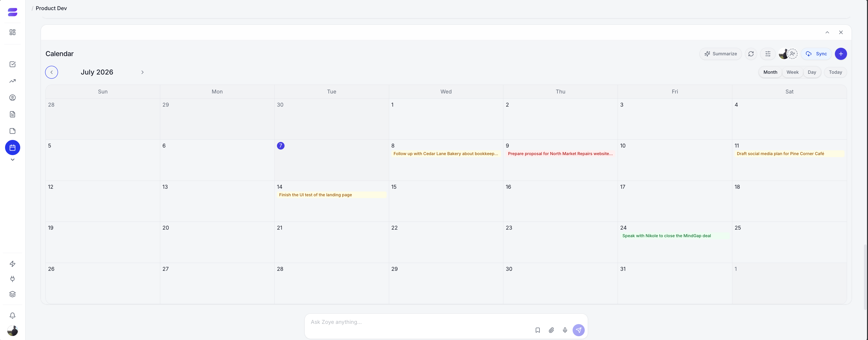
Task: Open the plug integrations icon
Action: coord(12,279)
